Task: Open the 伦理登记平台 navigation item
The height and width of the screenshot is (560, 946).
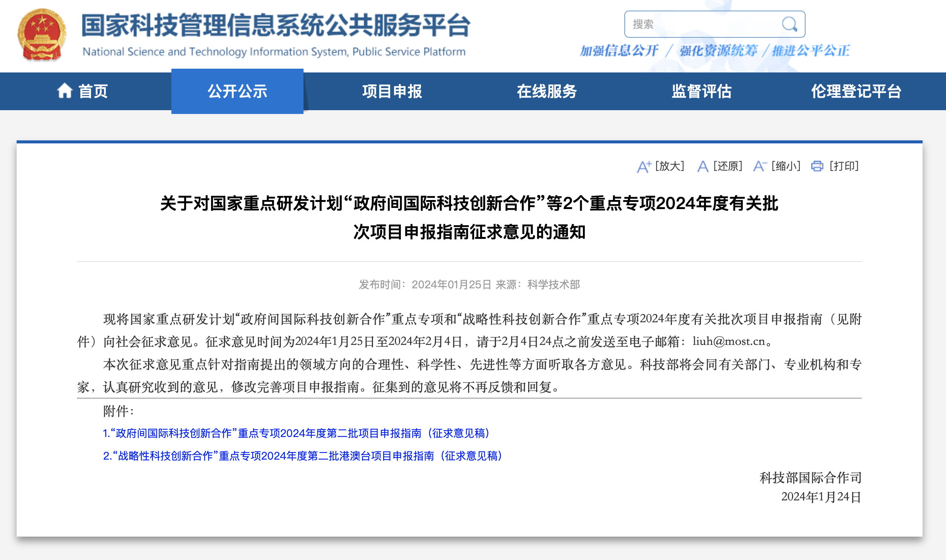Action: coord(857,91)
